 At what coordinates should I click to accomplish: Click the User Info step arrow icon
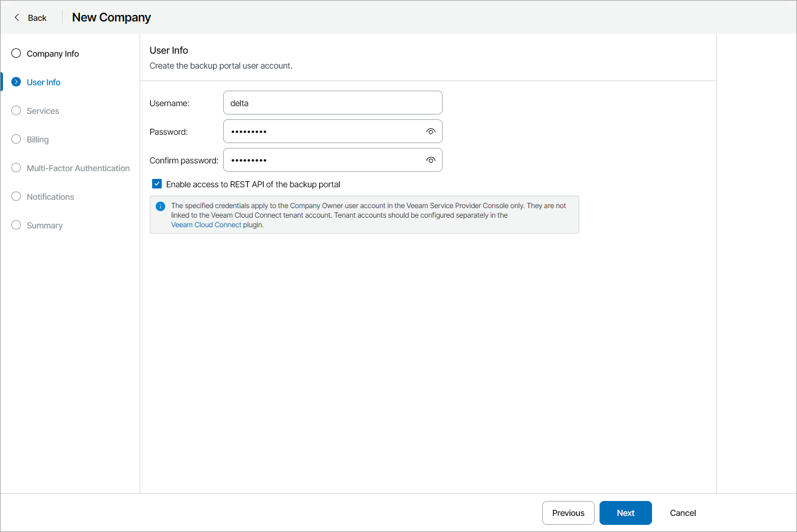click(16, 82)
